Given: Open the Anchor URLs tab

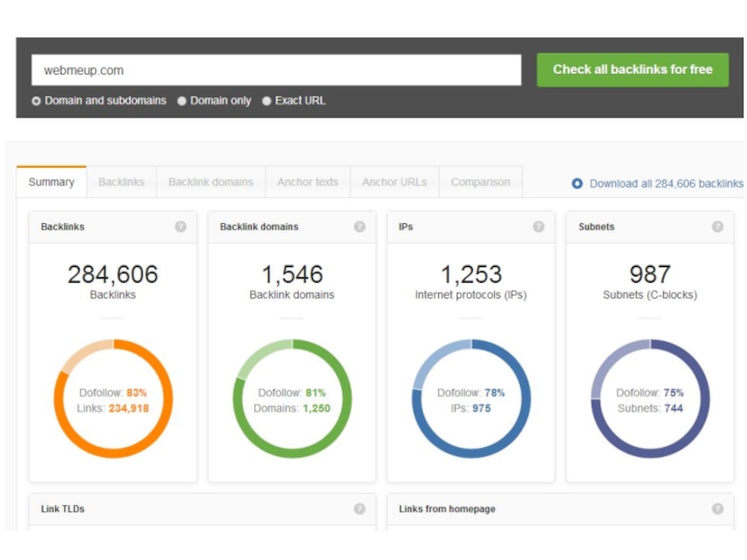Looking at the screenshot, I should click(x=394, y=182).
